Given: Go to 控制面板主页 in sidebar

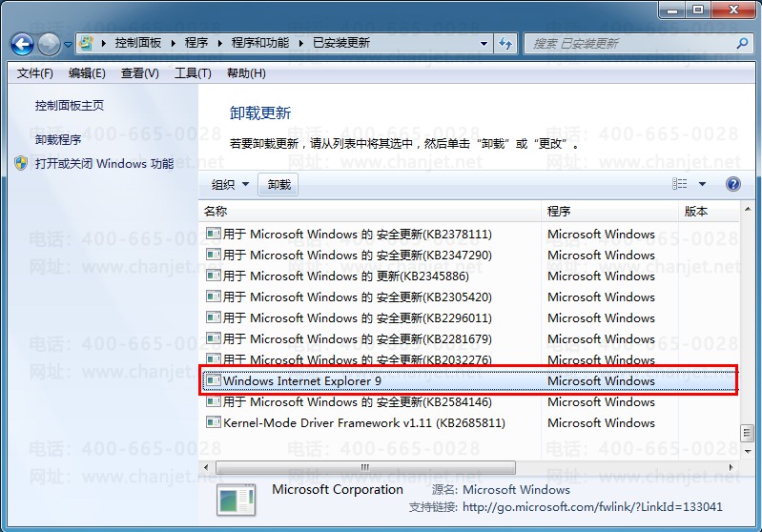Looking at the screenshot, I should 70,106.
